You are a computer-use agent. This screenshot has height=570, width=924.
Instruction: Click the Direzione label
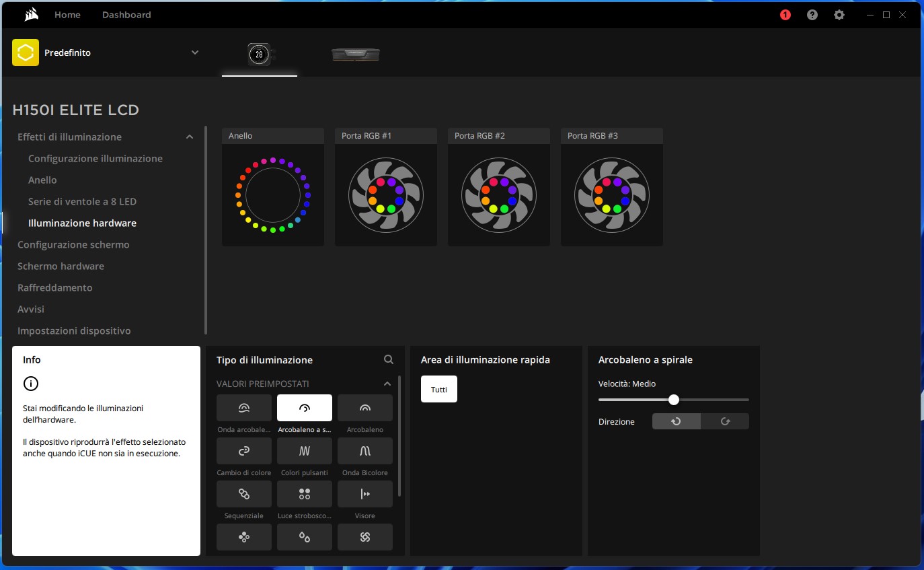point(617,421)
